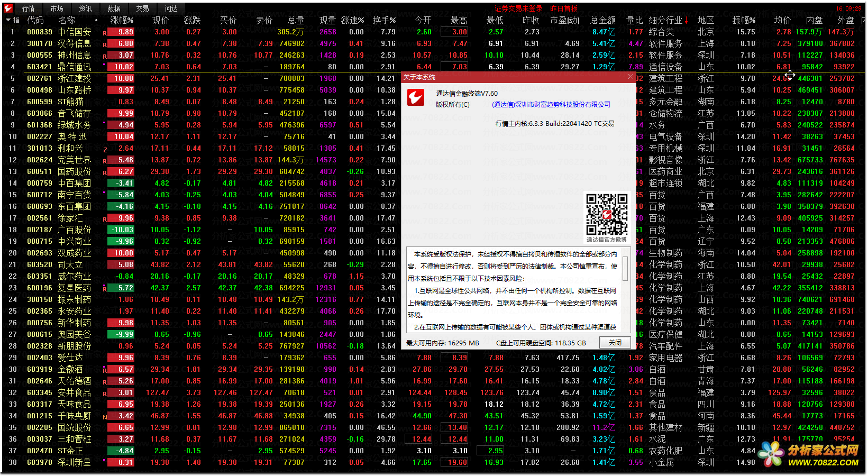The image size is (868, 476).
Task: Open the 数据 menu tab
Action: point(114,8)
